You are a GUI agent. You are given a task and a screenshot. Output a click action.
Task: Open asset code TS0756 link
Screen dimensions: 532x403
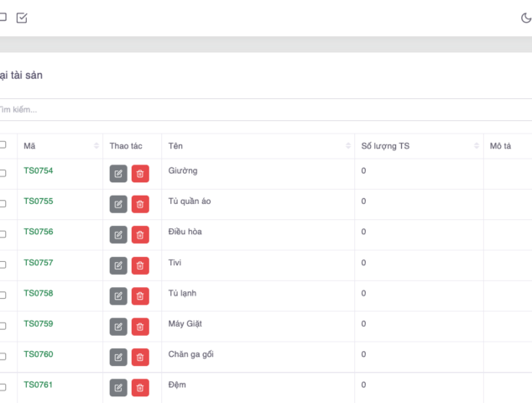click(x=39, y=232)
